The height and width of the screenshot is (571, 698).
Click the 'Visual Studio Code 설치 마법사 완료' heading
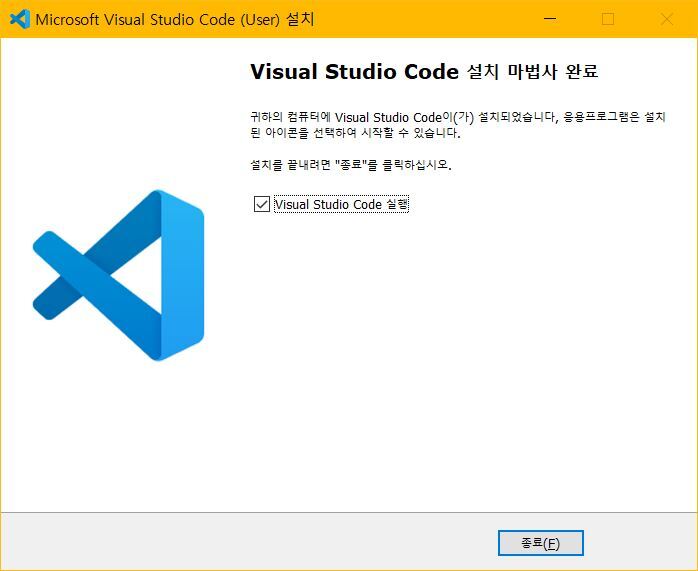pos(424,72)
